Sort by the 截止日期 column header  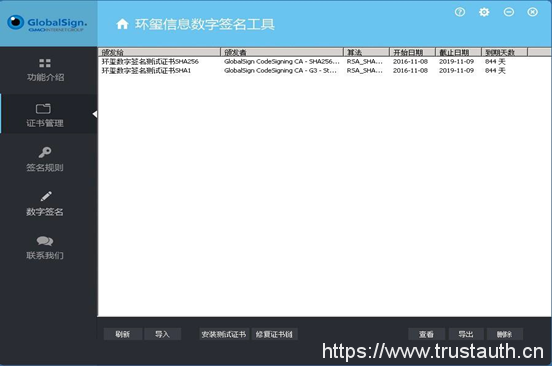tap(458, 52)
